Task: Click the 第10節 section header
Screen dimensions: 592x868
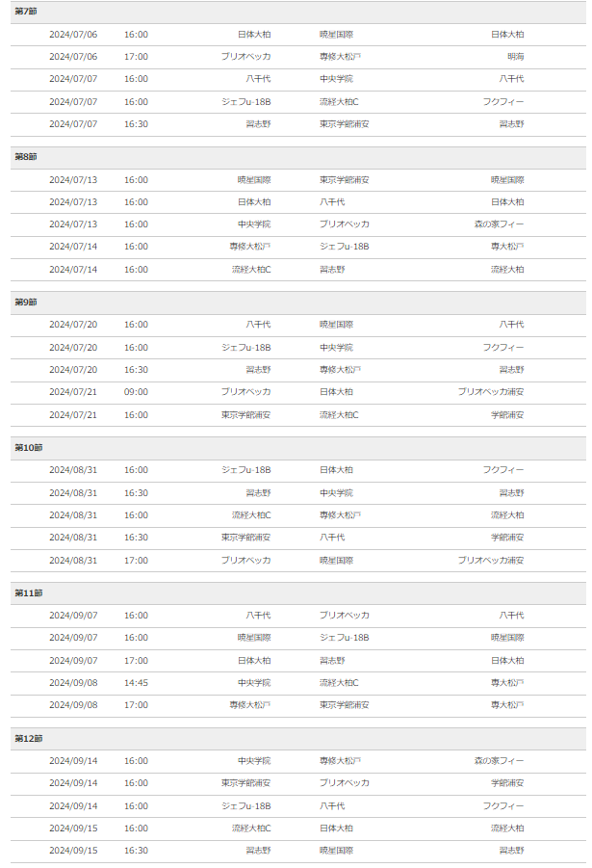Action: click(x=297, y=448)
